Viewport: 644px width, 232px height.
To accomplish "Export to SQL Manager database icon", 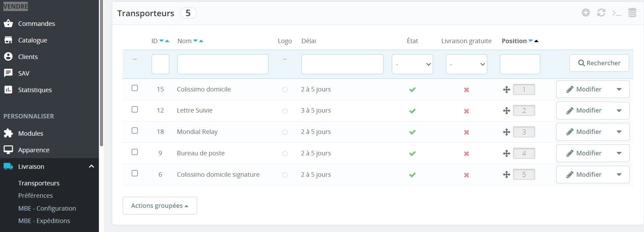I will coord(632,13).
